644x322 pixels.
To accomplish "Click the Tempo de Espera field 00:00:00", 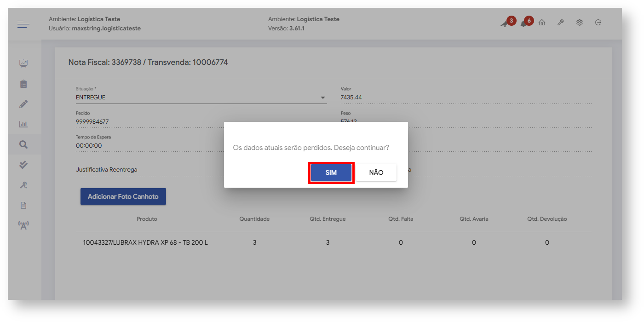I will [201, 146].
